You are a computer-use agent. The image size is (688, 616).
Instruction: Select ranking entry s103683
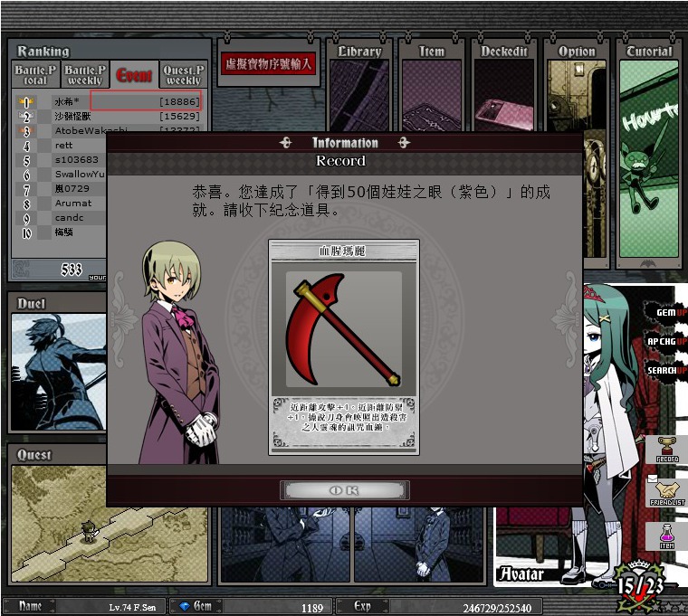click(x=77, y=159)
